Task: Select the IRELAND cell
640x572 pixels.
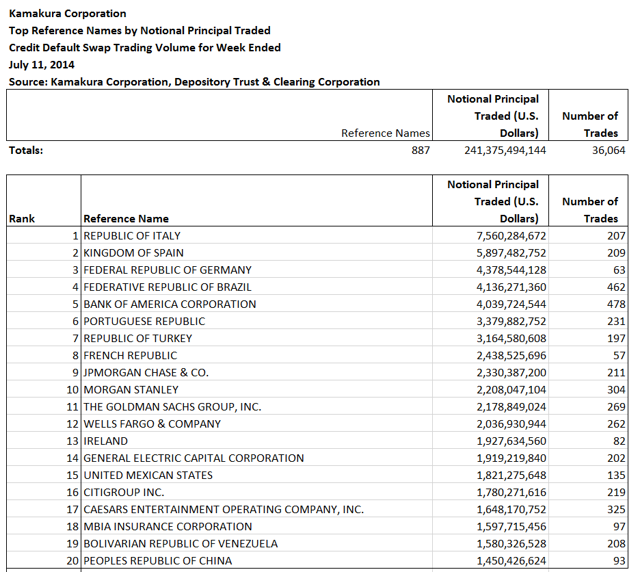Action: (256, 441)
